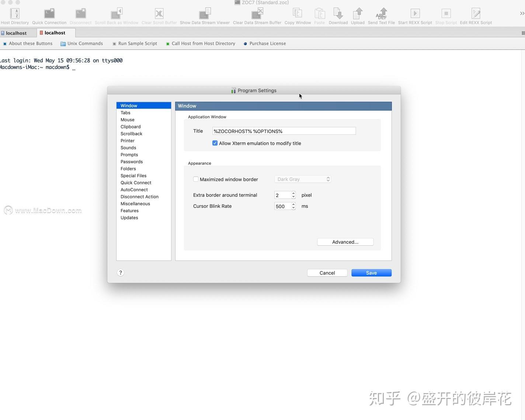This screenshot has width=525, height=420.
Task: Decrease the Cursor Blink Rate value
Action: coord(293,208)
